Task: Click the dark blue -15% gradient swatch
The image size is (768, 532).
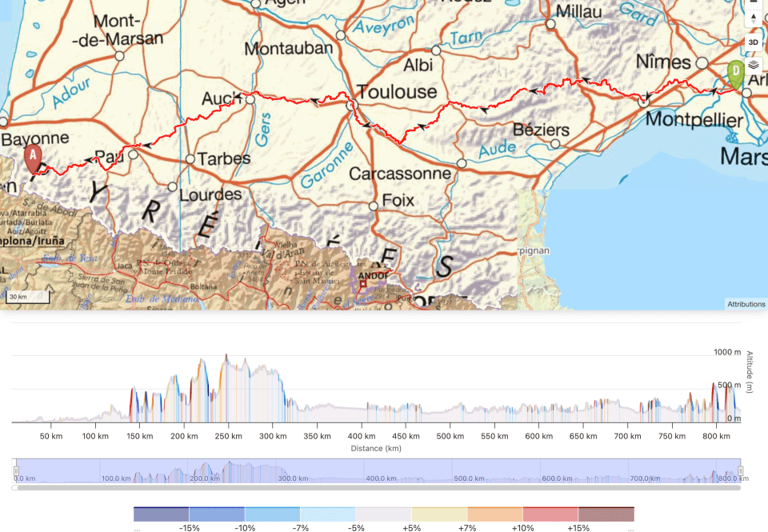Action: tap(161, 514)
